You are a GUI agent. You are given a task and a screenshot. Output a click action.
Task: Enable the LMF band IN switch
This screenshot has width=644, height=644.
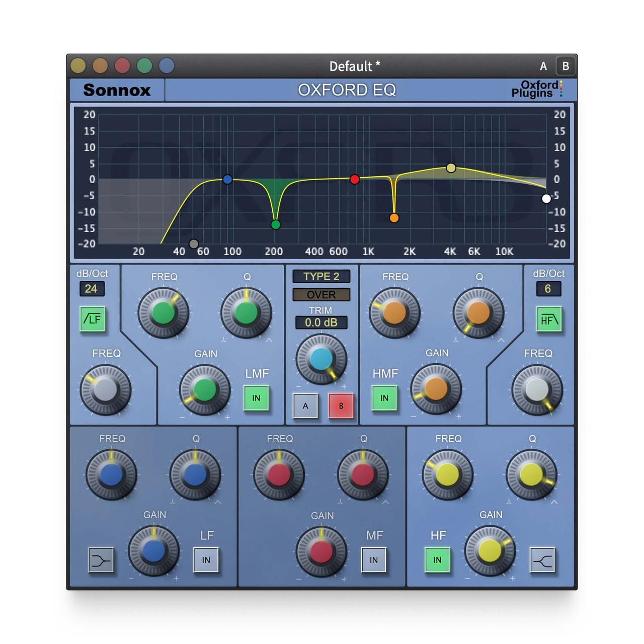[x=256, y=398]
